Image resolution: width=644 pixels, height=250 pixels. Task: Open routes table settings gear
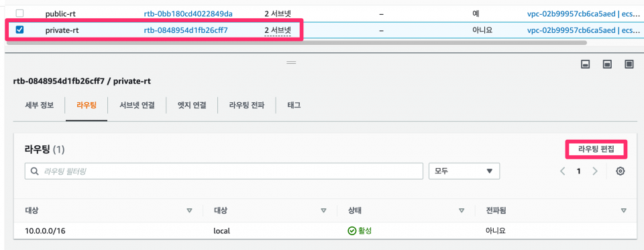(621, 171)
